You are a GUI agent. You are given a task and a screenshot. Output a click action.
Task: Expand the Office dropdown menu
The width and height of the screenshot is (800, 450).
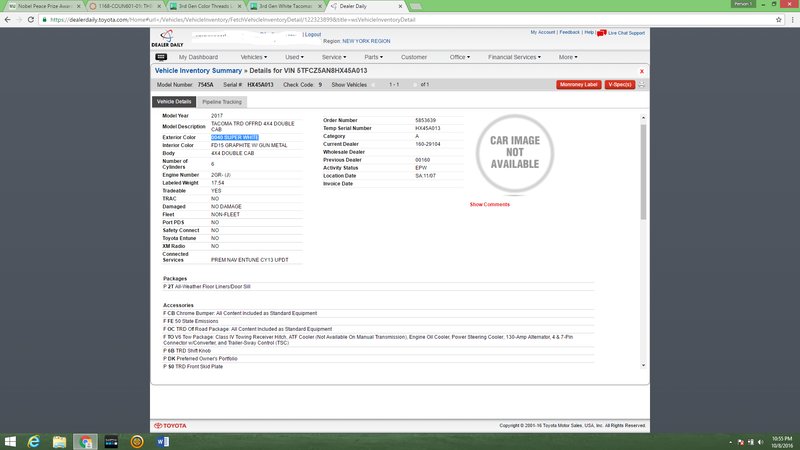[460, 57]
